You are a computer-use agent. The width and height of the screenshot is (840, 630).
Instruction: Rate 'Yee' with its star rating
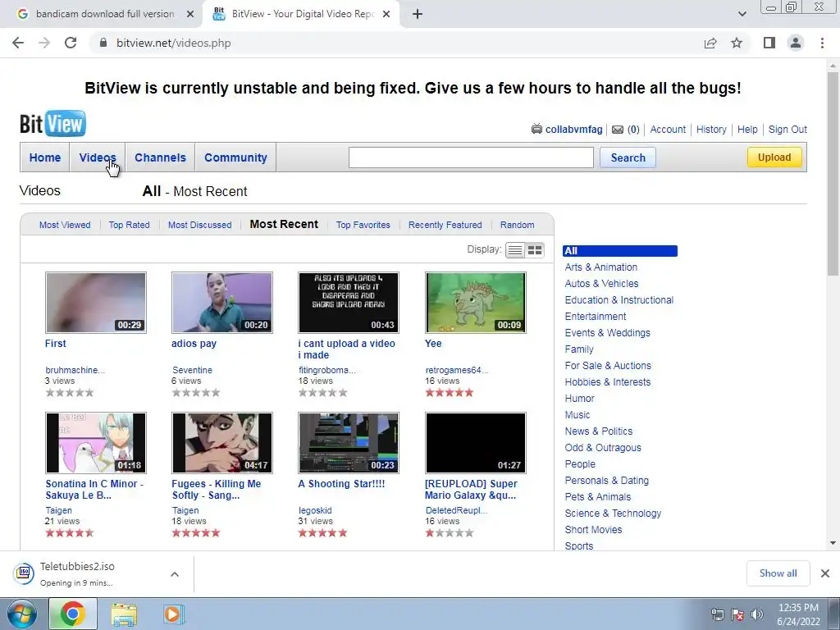[x=450, y=393]
